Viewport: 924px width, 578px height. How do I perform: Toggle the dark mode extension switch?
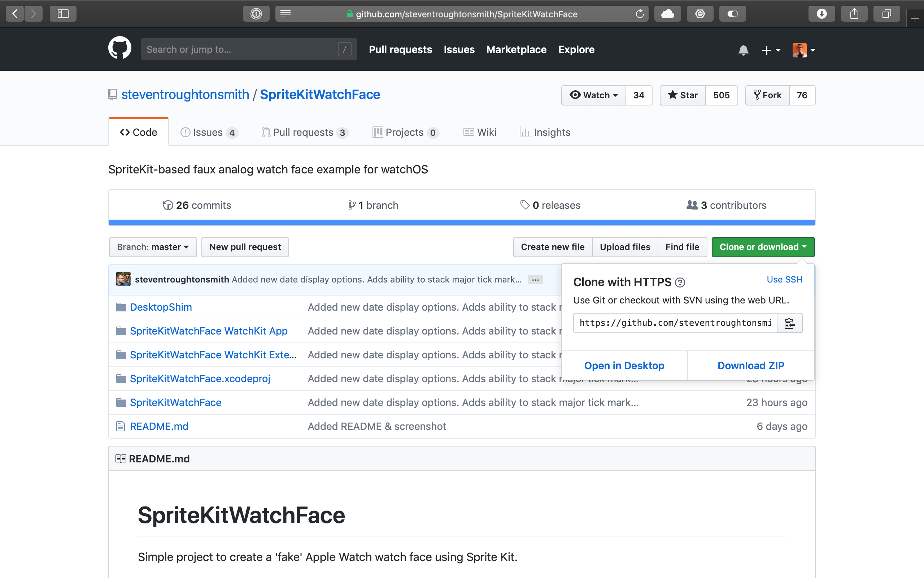pos(732,14)
